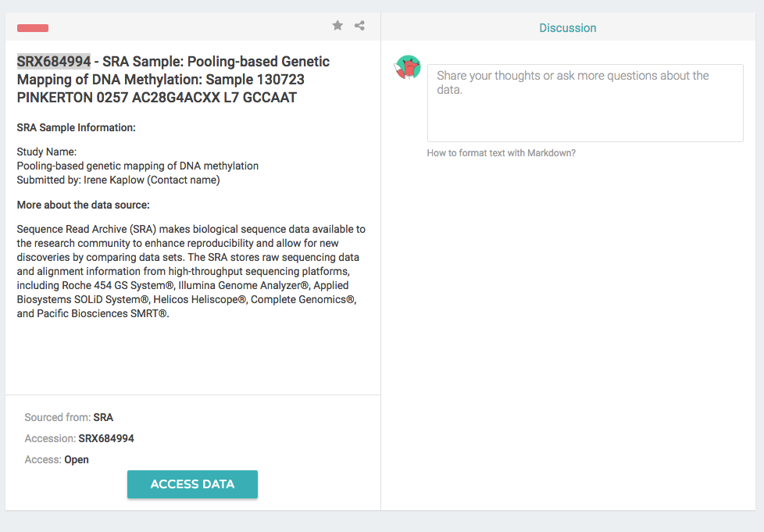
Task: Click 'PINKERTON 0257 AC28G4ACXX L7 GCCAAT' title line
Action: 157,98
